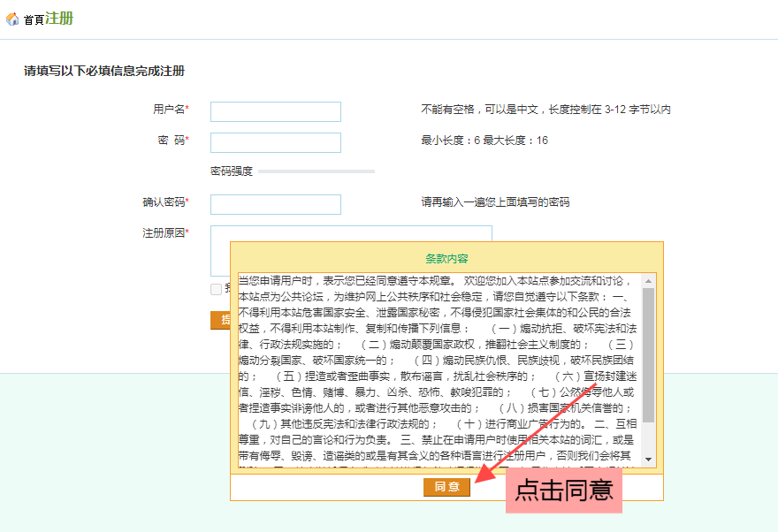Click the terms scrollbar up arrow

pyautogui.click(x=649, y=281)
